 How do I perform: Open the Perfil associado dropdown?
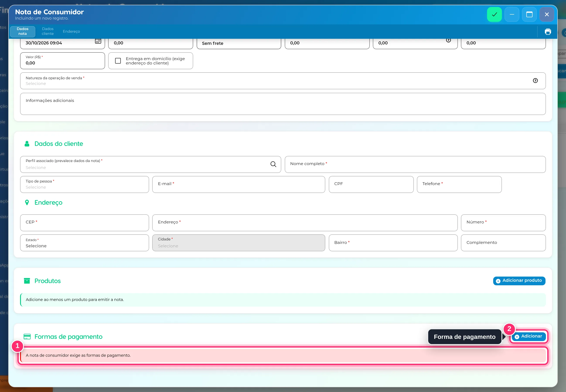[x=150, y=164]
